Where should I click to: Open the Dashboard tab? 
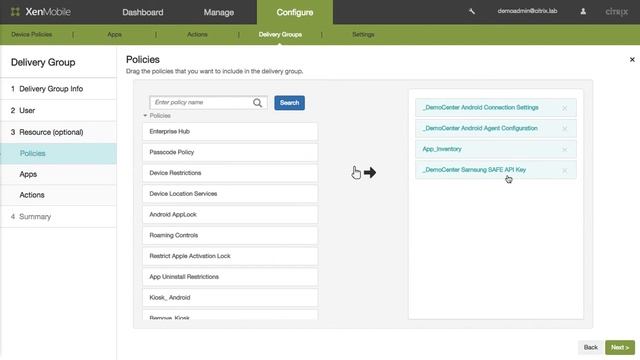click(143, 12)
